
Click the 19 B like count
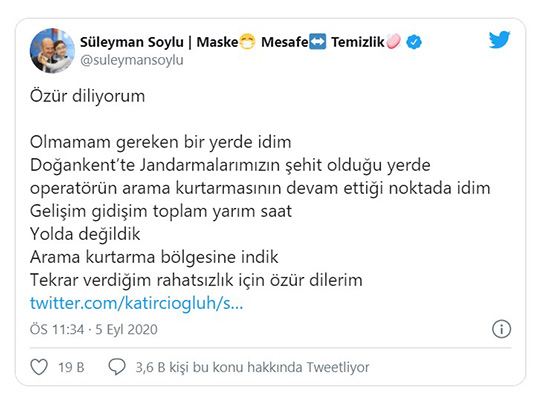(71, 367)
